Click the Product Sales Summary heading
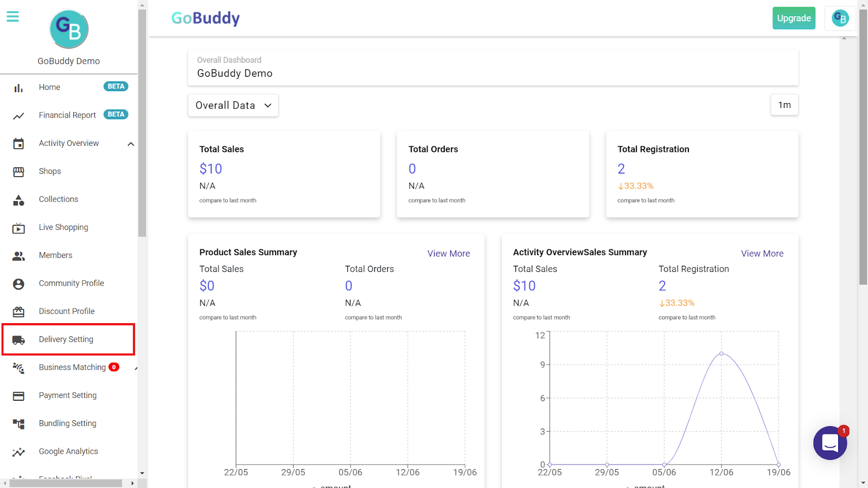This screenshot has width=868, height=488. pos(248,252)
